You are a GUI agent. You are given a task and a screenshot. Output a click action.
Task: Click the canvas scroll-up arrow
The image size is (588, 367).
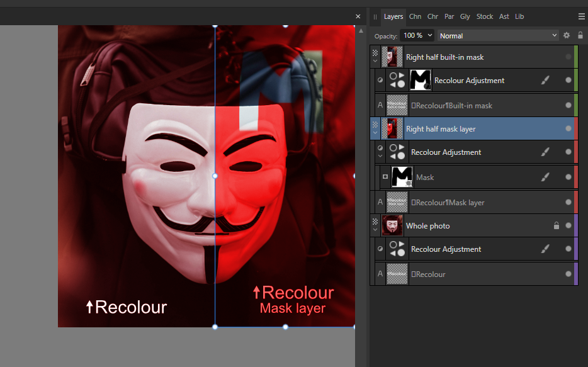[361, 31]
